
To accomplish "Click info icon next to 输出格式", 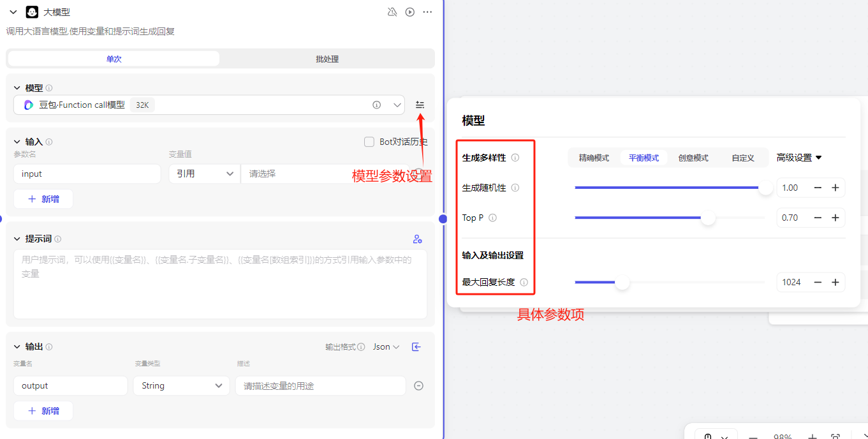I will tap(361, 347).
